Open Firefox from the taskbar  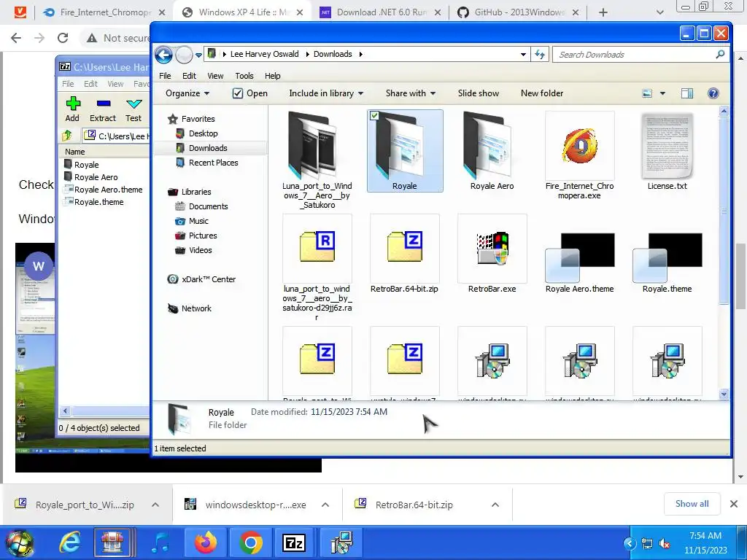[x=205, y=542]
